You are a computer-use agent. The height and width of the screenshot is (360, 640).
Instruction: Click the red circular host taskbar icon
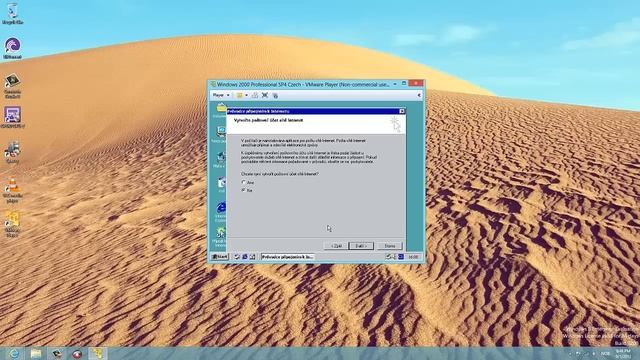(x=77, y=353)
